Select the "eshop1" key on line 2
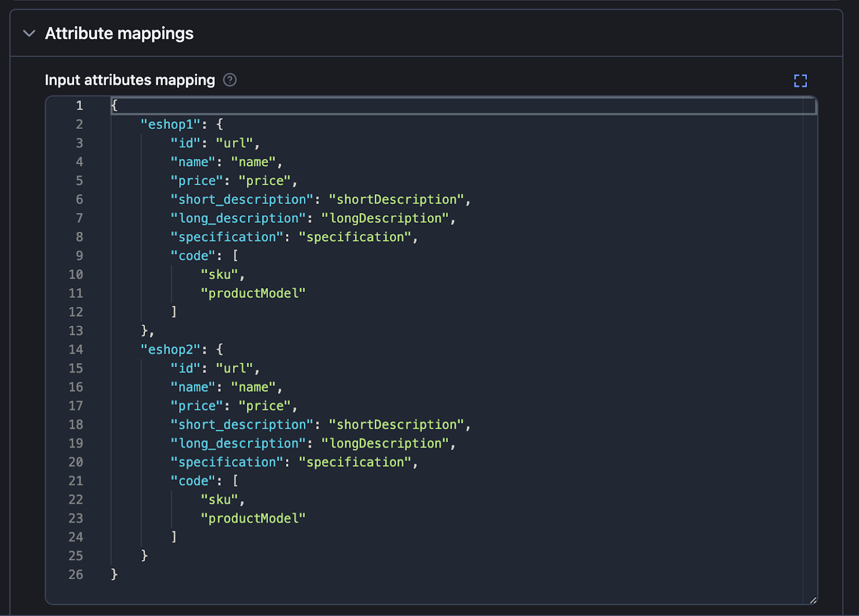 pyautogui.click(x=170, y=124)
